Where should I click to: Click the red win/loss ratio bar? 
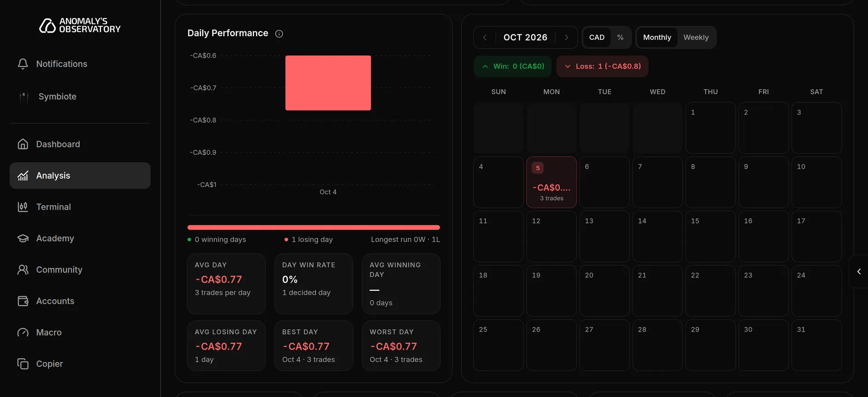coord(314,227)
